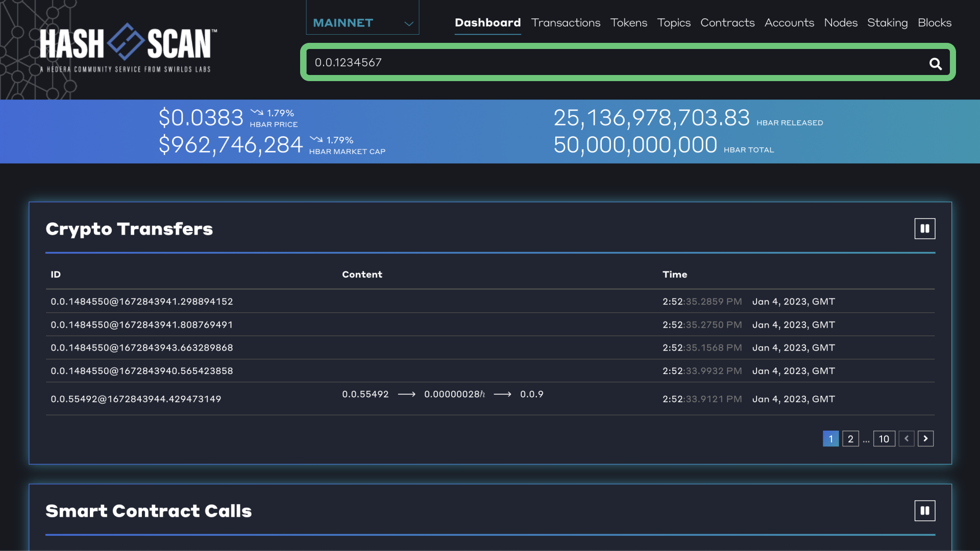
Task: Go to previous page with left chevron
Action: (x=906, y=439)
